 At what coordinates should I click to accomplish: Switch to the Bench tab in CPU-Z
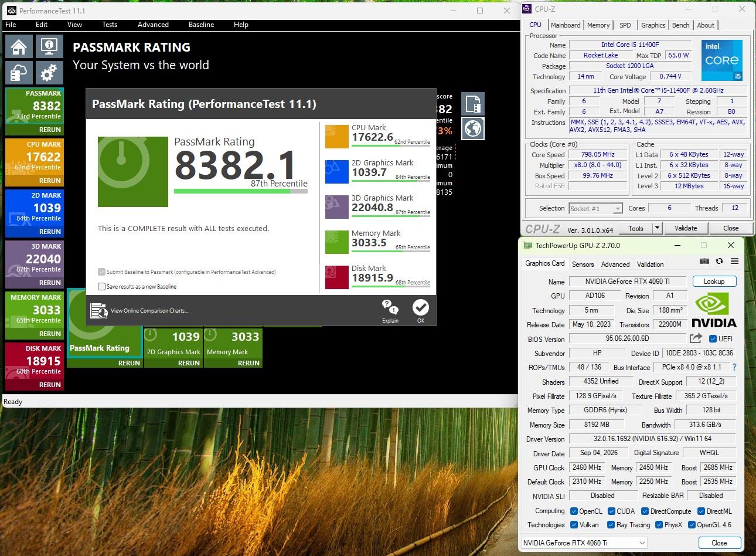680,25
